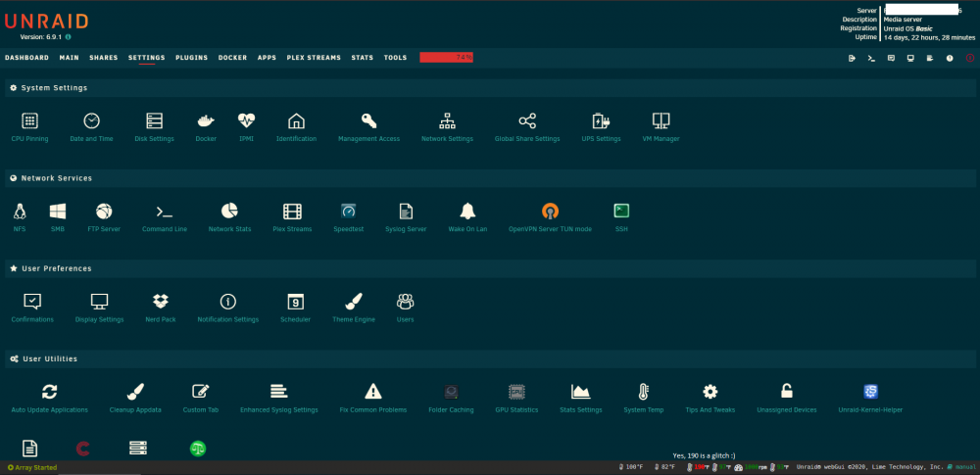Open Theme Engine brush icon

tap(354, 302)
